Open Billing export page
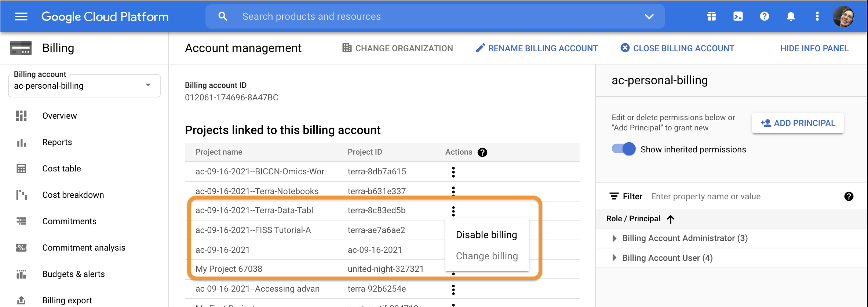The height and width of the screenshot is (307, 868). pyautogui.click(x=67, y=300)
